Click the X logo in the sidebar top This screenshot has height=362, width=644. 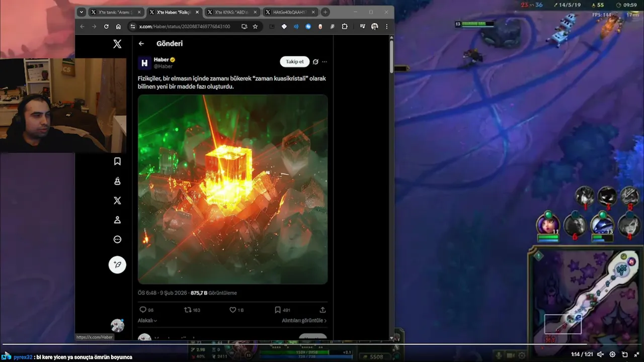117,44
